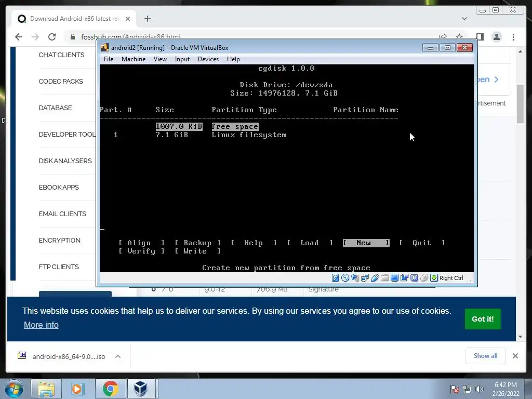Screen dimensions: 532x399
Task: Expand Chrome tab search chevron
Action: (464, 19)
